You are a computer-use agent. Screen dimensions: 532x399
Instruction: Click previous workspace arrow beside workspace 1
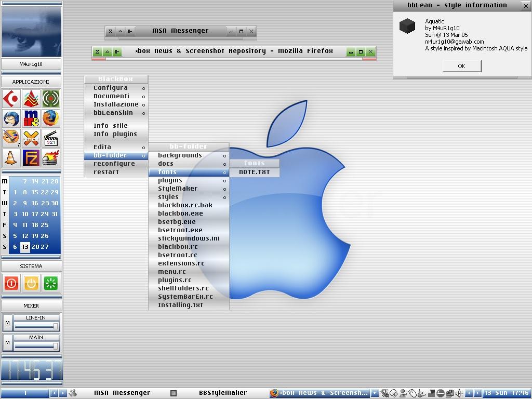54,393
